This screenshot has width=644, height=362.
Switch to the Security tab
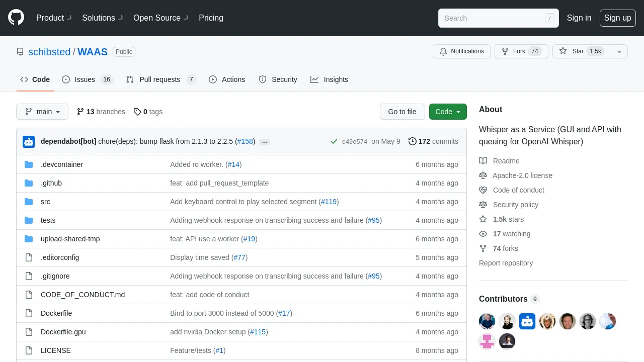click(x=278, y=79)
